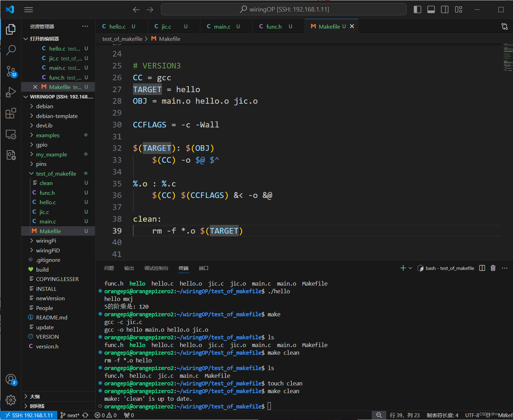Viewport: 513px width, 420px height.
Task: Split the terminal pane
Action: 482,268
